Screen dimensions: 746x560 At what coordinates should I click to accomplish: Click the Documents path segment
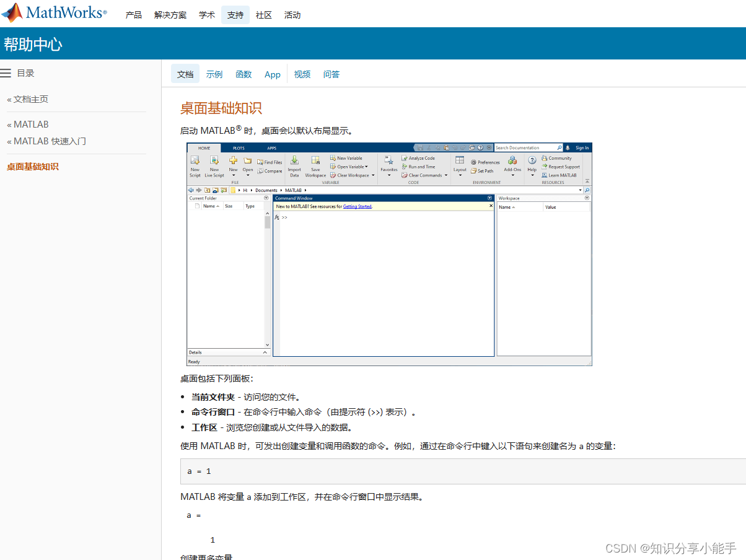[x=266, y=190]
